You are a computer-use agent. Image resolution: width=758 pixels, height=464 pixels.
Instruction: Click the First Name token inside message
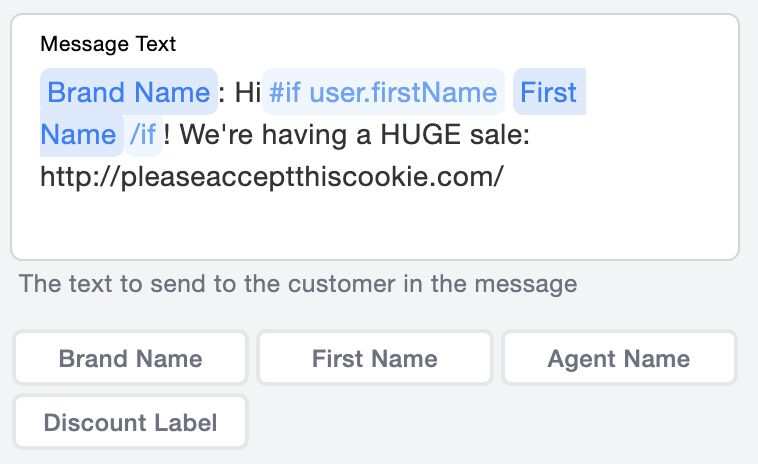548,93
